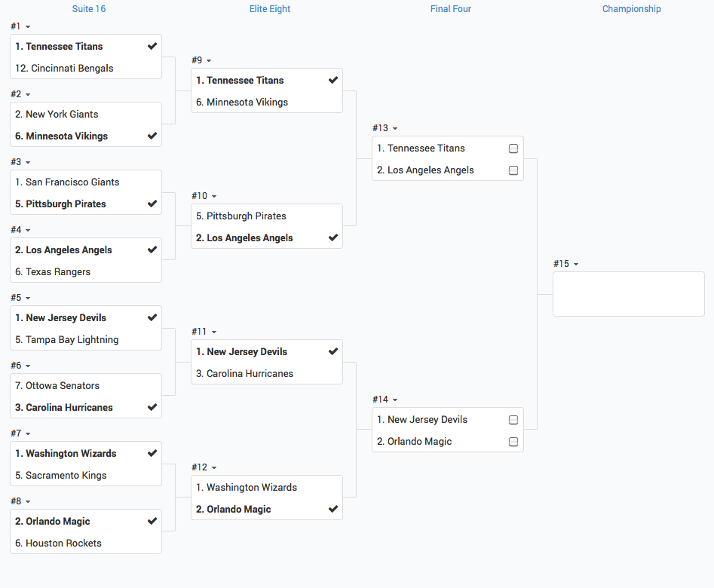
Task: Check the Los Angeles Angels box in match #13
Action: click(513, 170)
